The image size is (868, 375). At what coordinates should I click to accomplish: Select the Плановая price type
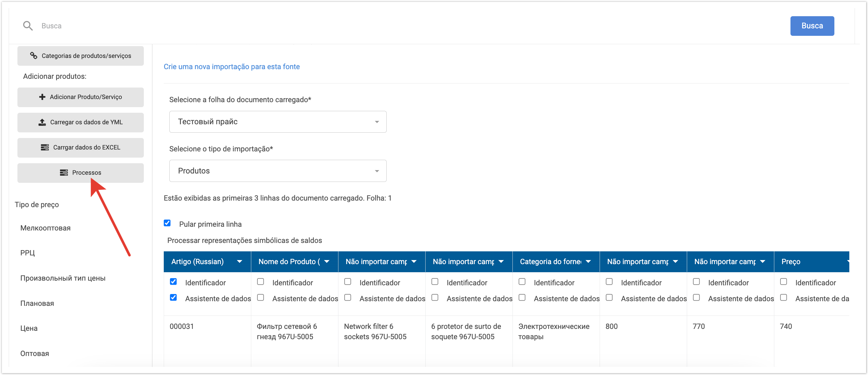pyautogui.click(x=37, y=303)
